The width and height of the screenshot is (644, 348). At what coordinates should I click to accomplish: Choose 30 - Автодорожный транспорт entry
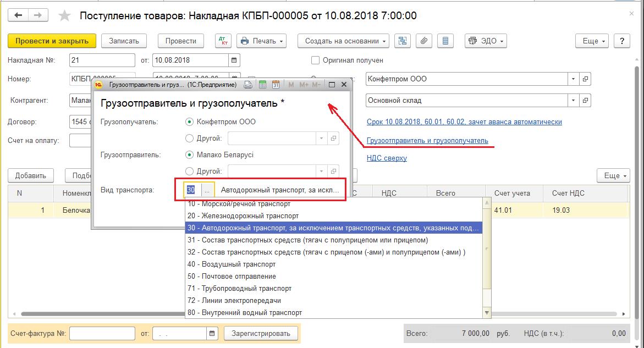pyautogui.click(x=334, y=228)
